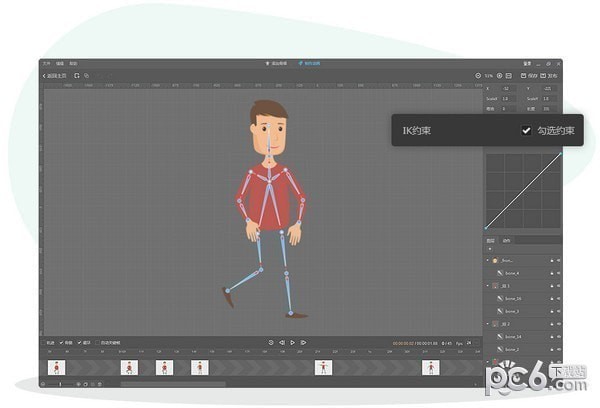Click 返回主页 to go back home
The width and height of the screenshot is (600, 408).
click(x=57, y=75)
